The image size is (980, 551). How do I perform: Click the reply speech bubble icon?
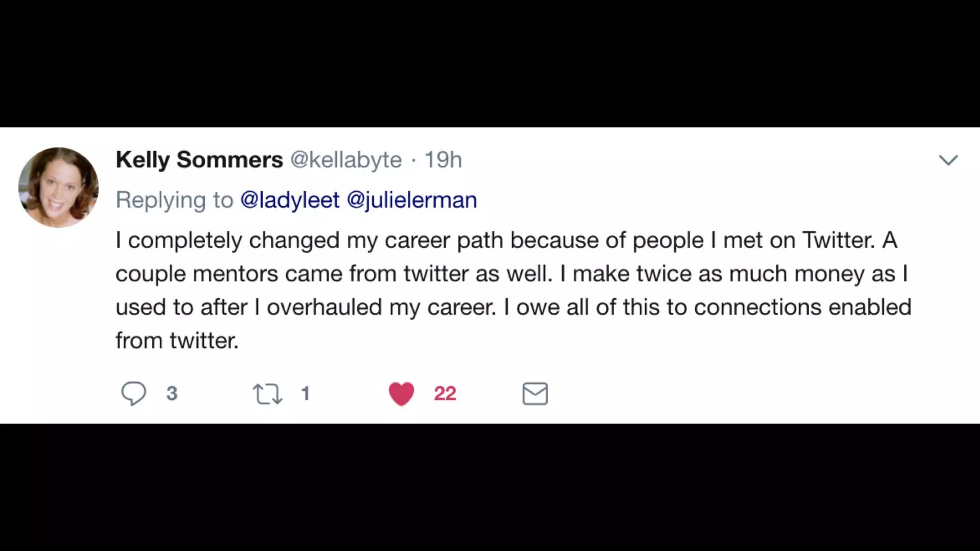tap(133, 394)
